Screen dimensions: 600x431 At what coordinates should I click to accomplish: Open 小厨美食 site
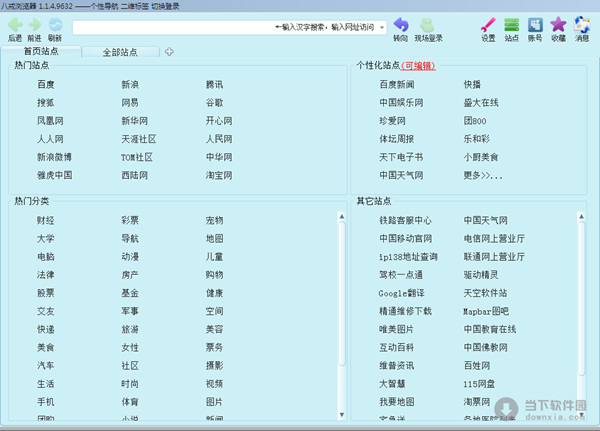pos(481,157)
